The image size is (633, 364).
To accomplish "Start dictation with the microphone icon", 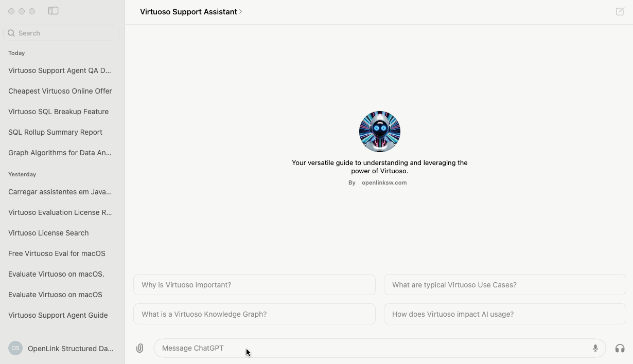I will 595,348.
